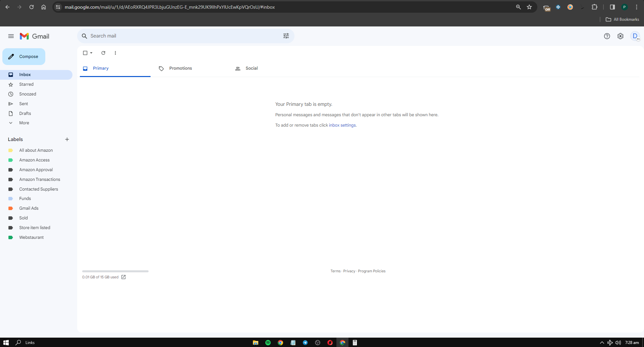Open Chrome profile P avatar
This screenshot has width=644, height=347.
tap(624, 7)
